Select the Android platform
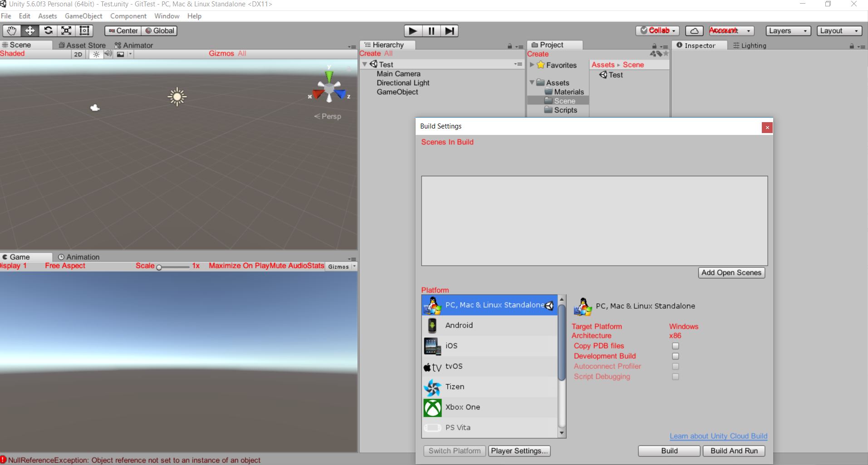 [x=490, y=326]
